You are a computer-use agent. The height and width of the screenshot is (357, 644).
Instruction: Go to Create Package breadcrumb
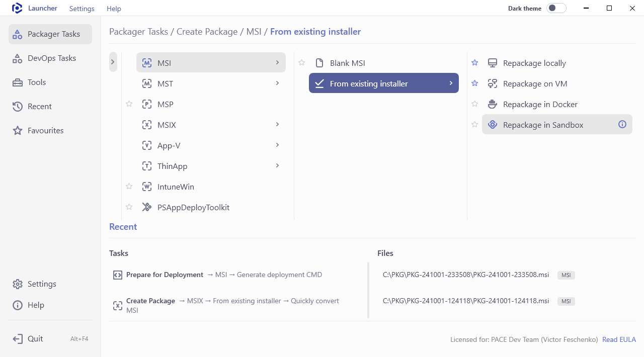(x=207, y=32)
